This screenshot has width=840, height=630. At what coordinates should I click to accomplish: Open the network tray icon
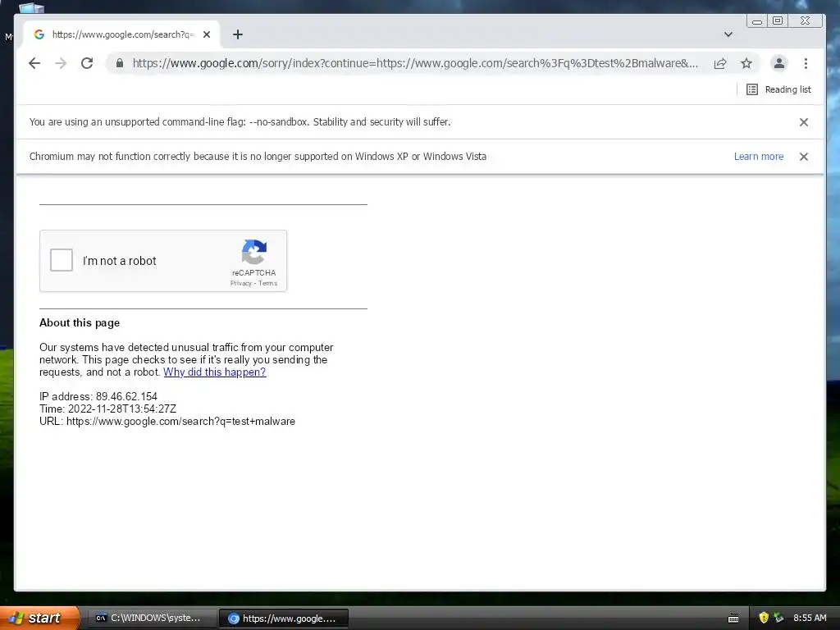pos(778,618)
